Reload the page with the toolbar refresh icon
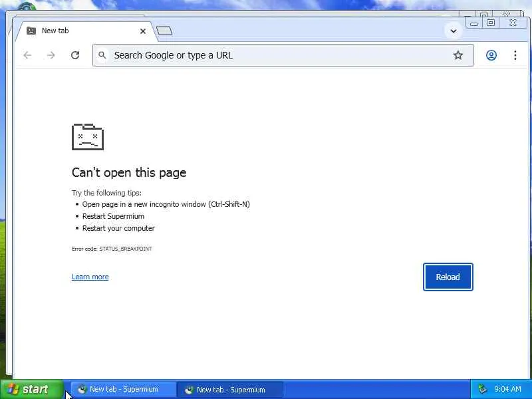Viewport: 532px width, 399px height. [x=75, y=55]
